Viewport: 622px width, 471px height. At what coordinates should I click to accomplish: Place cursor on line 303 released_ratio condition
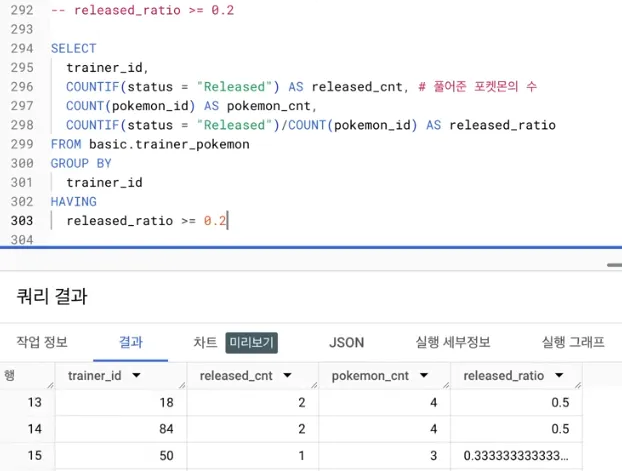(x=146, y=221)
